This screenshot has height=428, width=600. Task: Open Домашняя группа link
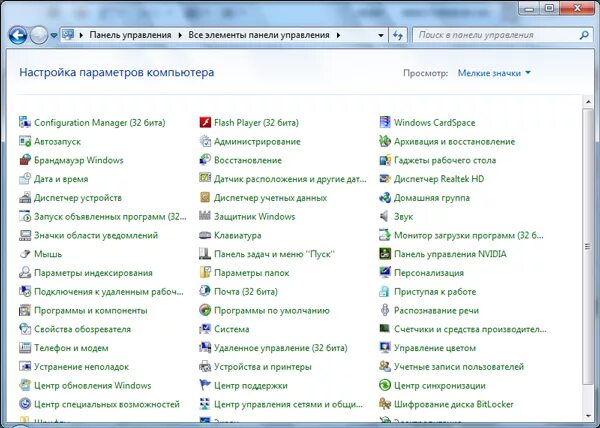432,198
